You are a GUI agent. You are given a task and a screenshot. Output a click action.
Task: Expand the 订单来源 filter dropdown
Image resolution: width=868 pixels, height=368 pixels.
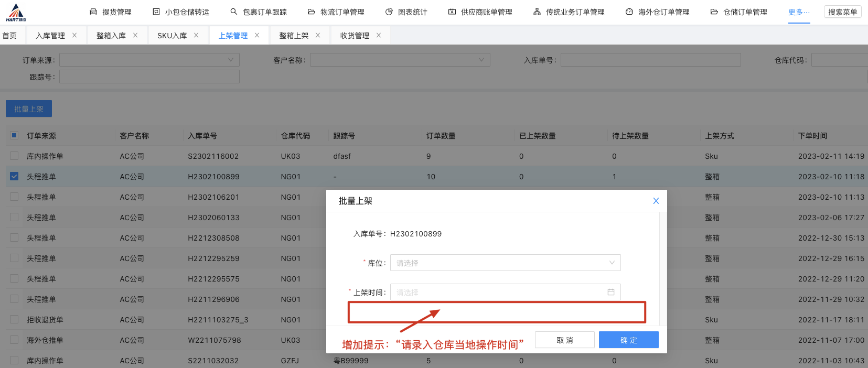(x=149, y=60)
